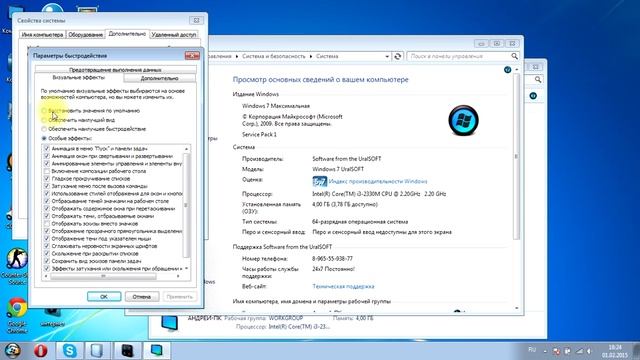The height and width of the screenshot is (360, 640).
Task: Launch Opera from the taskbar
Action: pos(40,350)
